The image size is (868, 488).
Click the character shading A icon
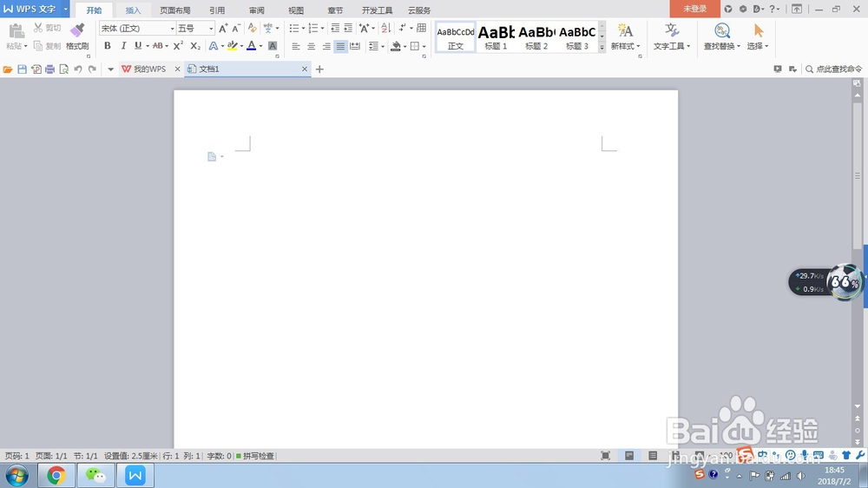(273, 46)
